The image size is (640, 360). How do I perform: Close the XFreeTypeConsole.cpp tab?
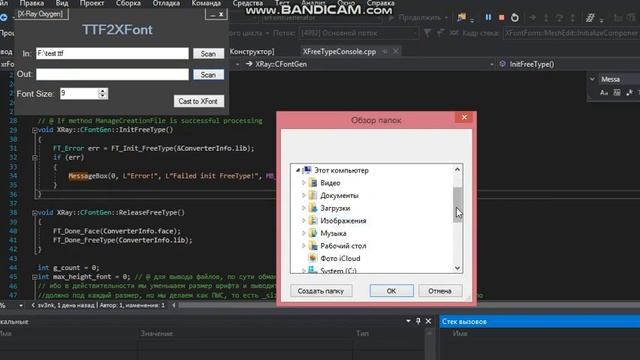coord(396,51)
